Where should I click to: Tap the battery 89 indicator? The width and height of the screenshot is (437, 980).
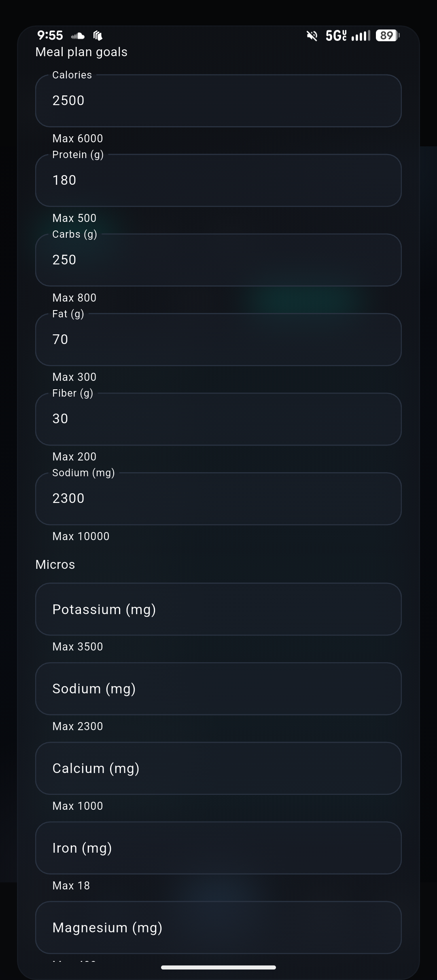387,36
